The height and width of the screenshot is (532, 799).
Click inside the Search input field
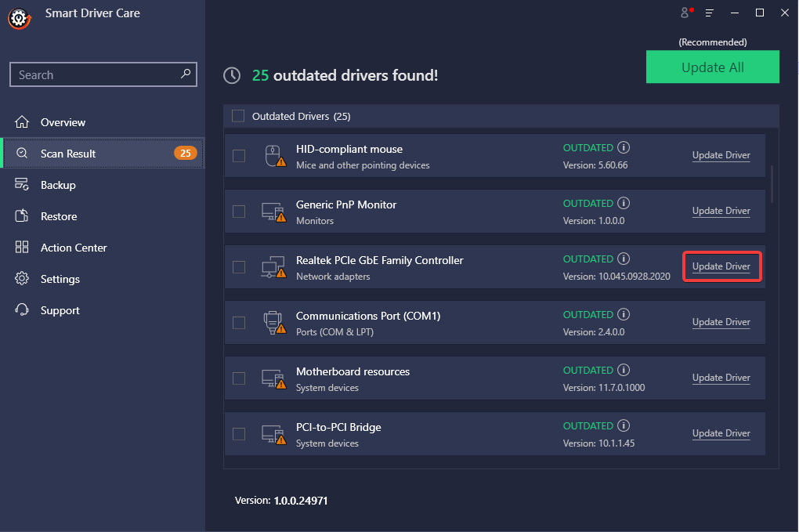tap(94, 75)
